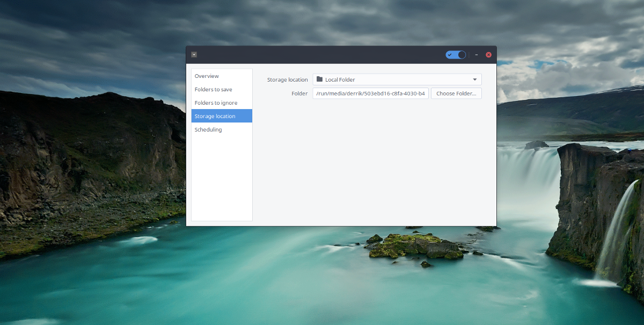The height and width of the screenshot is (325, 644).
Task: Select Storage location in sidebar
Action: point(222,116)
